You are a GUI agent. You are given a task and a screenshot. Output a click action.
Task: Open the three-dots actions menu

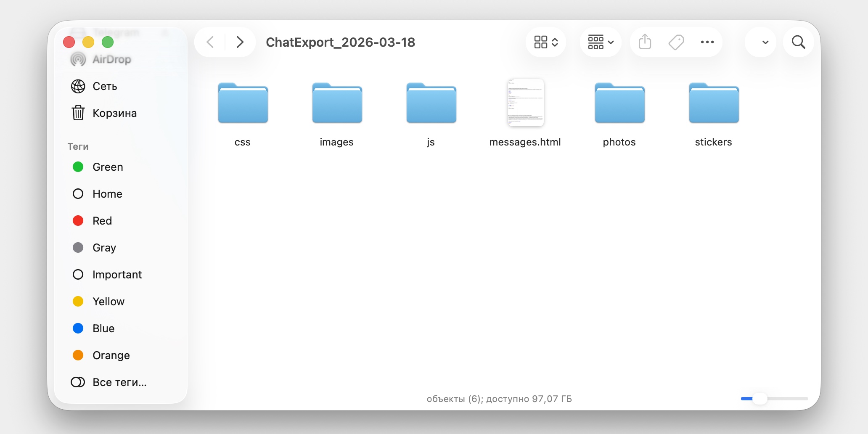707,42
